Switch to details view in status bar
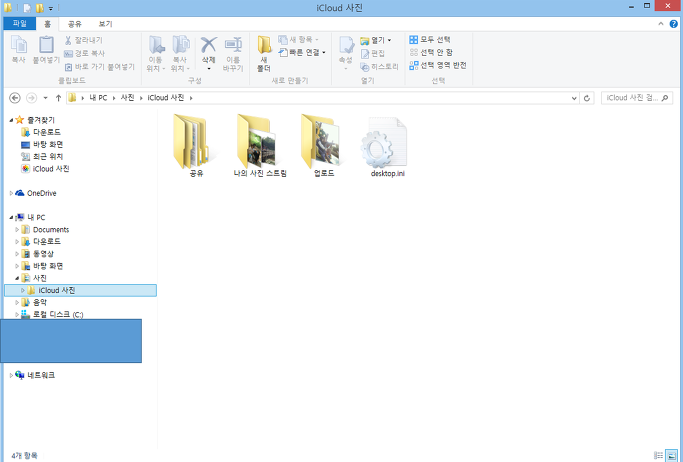This screenshot has height=462, width=683. coord(658,455)
